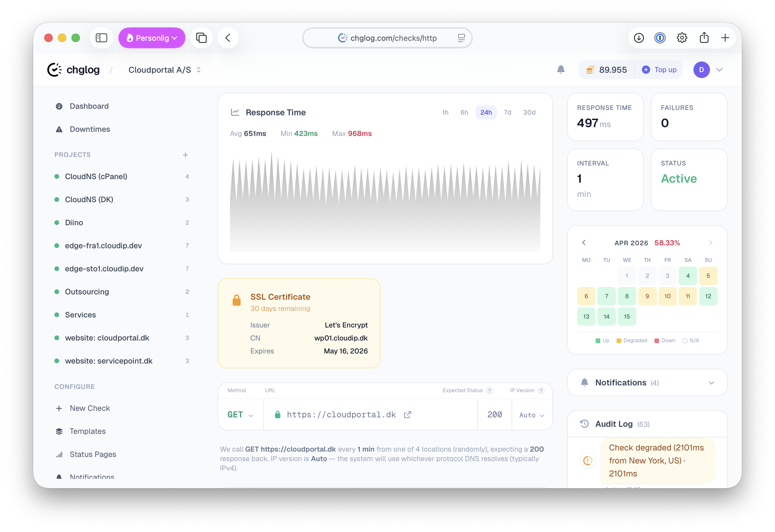Click the IP Version help icon

click(x=541, y=391)
